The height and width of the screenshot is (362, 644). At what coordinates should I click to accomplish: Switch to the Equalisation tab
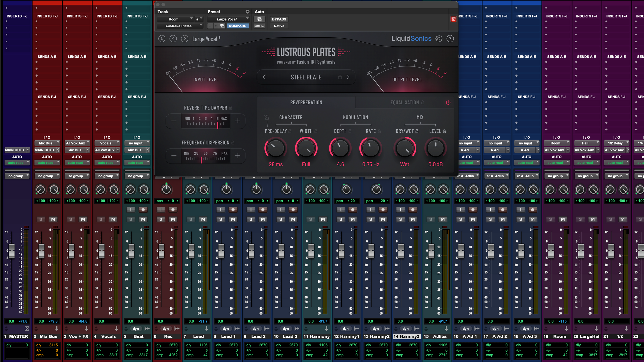[x=404, y=102]
